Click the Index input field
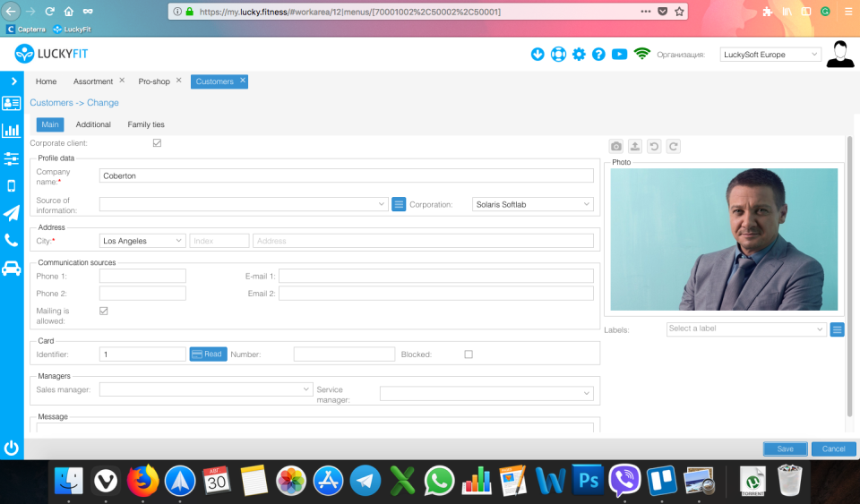This screenshot has height=504, width=860. (x=219, y=241)
